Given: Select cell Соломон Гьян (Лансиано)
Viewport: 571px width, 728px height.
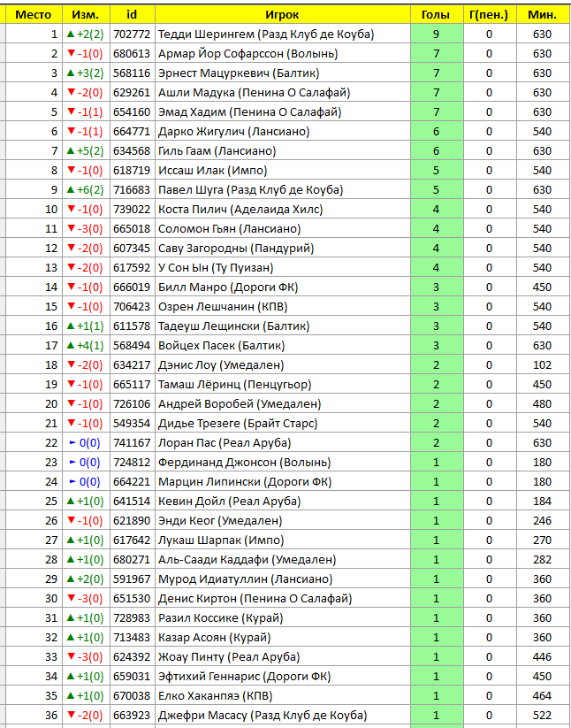Looking at the screenshot, I should [283, 229].
